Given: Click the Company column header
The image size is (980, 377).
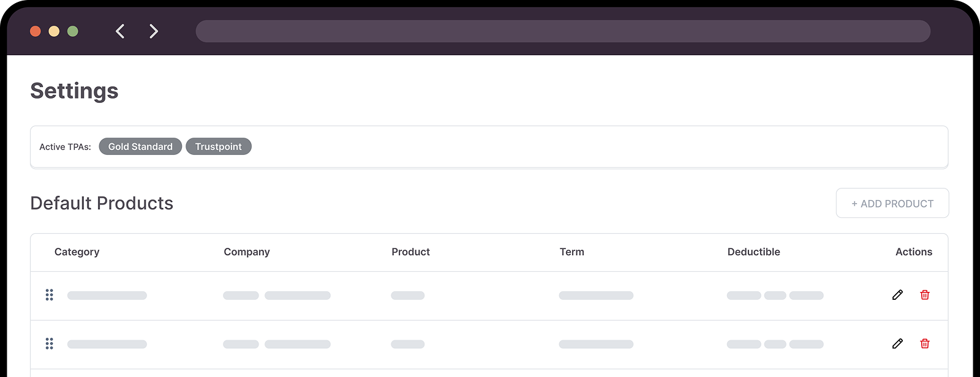Looking at the screenshot, I should coord(247,252).
